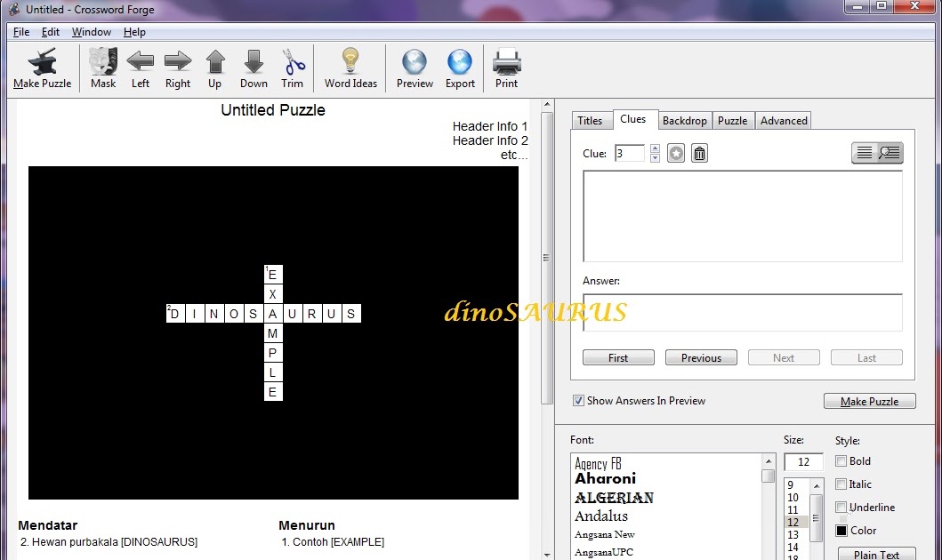The height and width of the screenshot is (560, 942).
Task: Select font size 14 from the size list
Action: click(x=793, y=546)
